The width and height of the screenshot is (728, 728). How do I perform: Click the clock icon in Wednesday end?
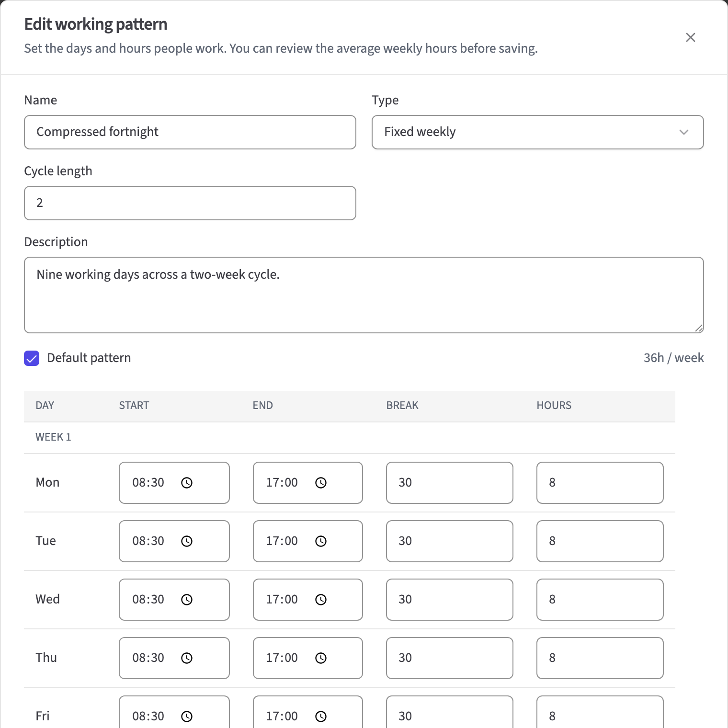pos(321,600)
